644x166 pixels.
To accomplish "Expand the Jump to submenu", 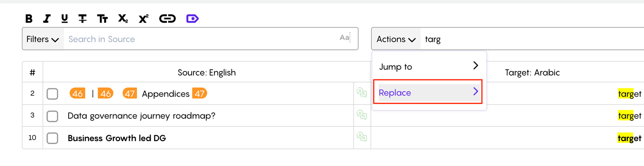I will coord(429,66).
